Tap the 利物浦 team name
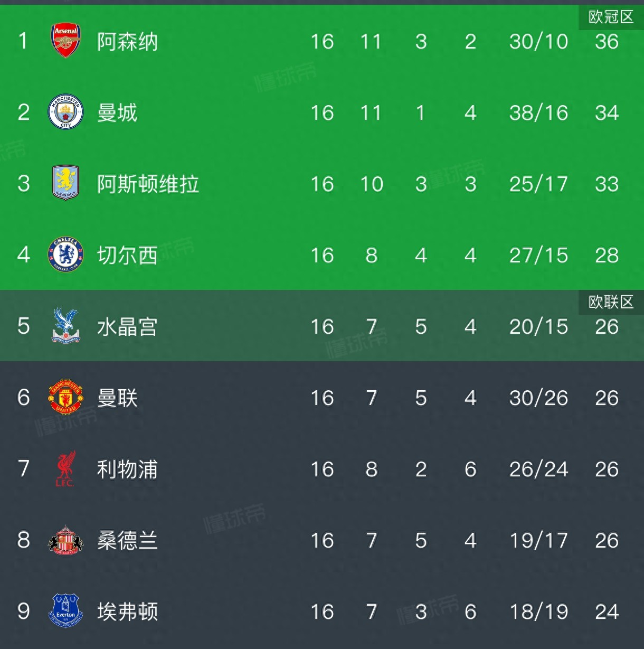The image size is (644, 649). click(127, 469)
